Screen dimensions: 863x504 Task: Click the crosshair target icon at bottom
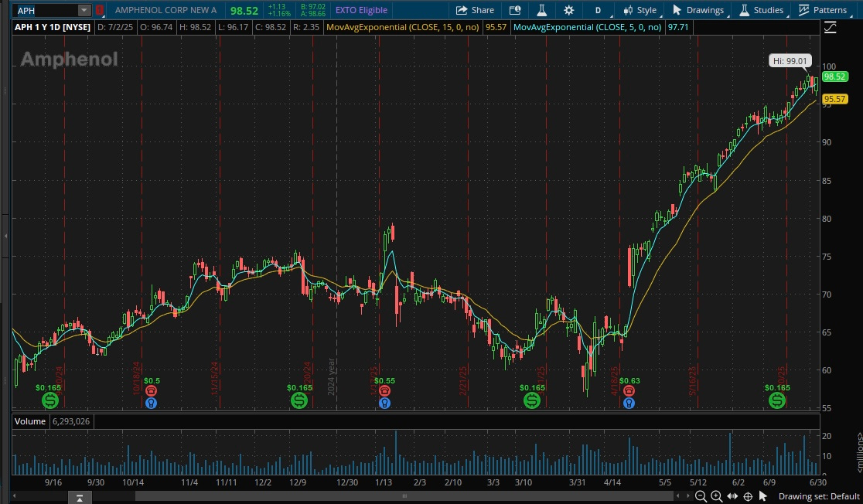coord(748,496)
